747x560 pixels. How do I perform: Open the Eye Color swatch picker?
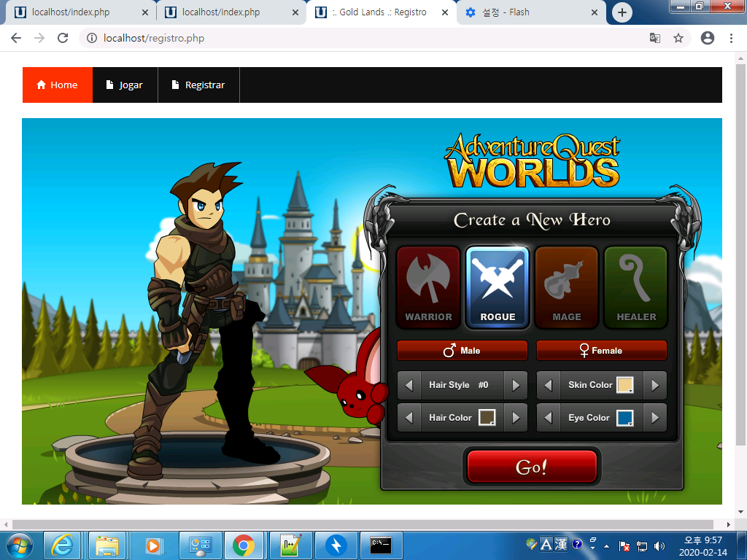tap(624, 418)
